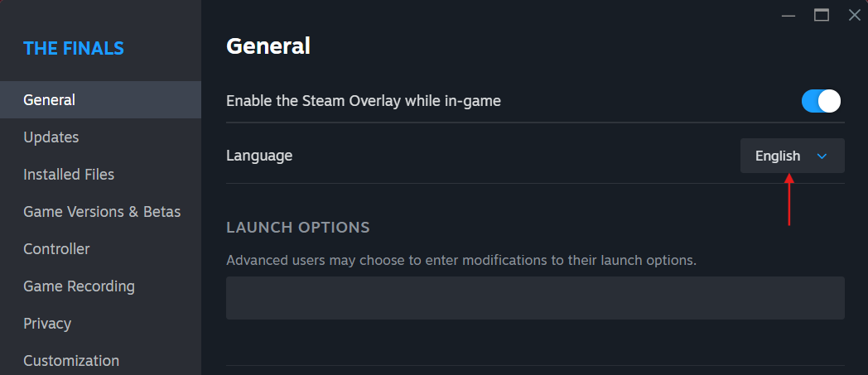Minimize the properties window
The image size is (868, 375).
[788, 15]
